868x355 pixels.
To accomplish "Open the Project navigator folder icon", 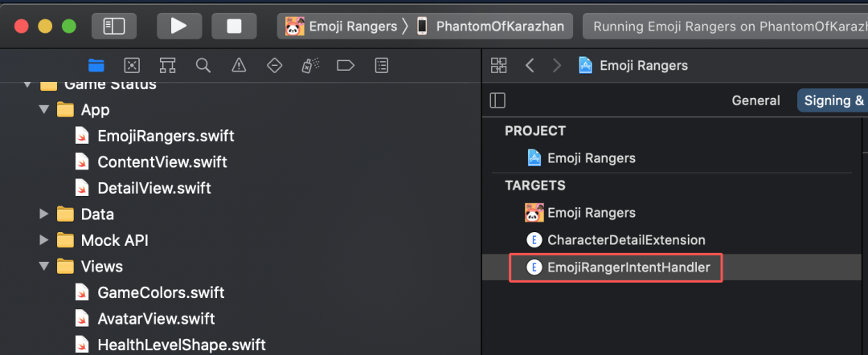I will pyautogui.click(x=96, y=65).
